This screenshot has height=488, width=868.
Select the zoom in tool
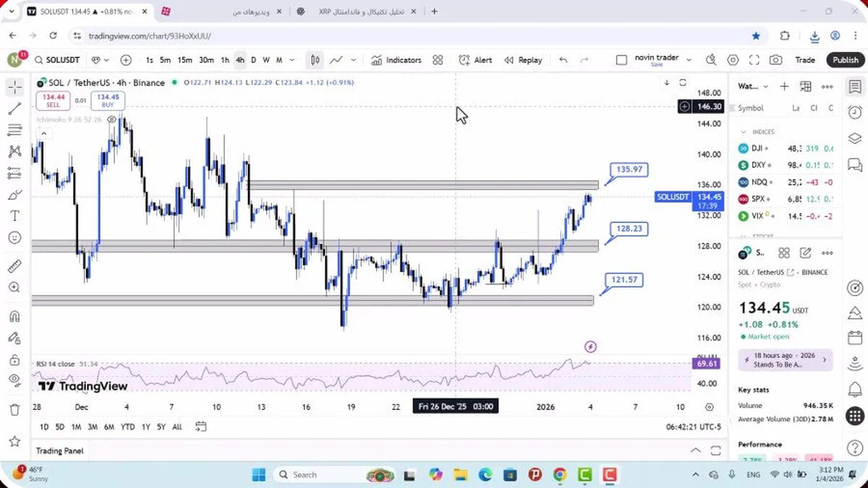tap(14, 287)
